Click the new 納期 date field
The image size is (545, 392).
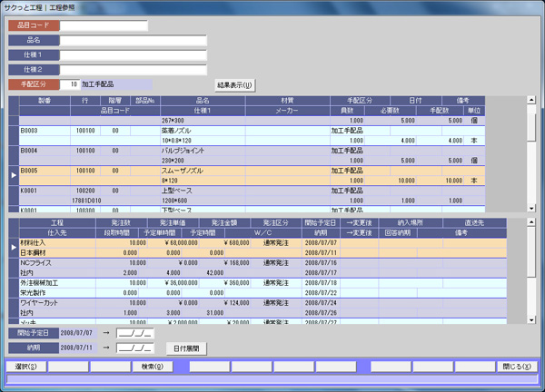[136, 348]
